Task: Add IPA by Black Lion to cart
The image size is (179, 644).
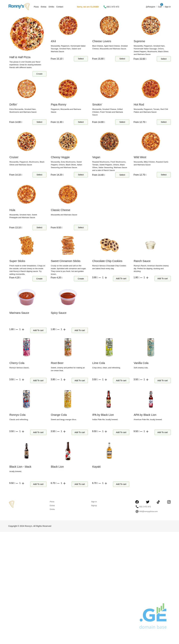Action: click(121, 432)
